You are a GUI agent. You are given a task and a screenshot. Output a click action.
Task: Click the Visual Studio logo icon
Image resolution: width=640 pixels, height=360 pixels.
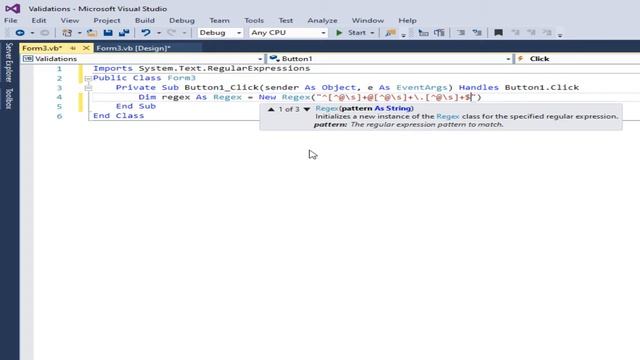(12, 8)
